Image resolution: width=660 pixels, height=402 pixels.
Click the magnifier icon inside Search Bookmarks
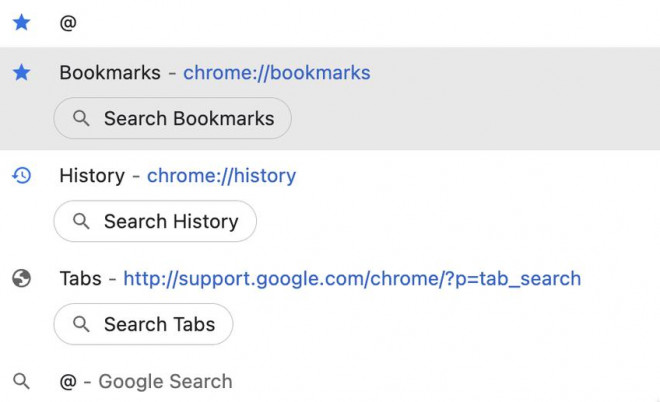point(82,118)
